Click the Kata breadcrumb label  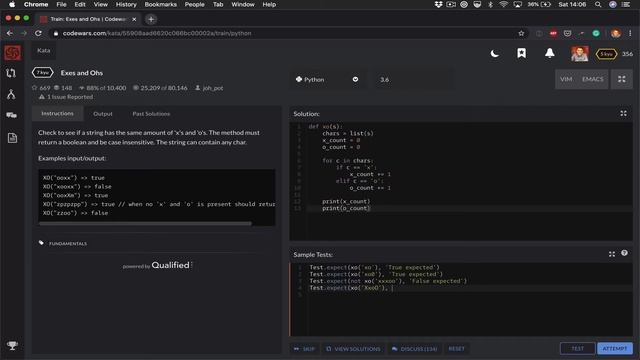tap(44, 50)
